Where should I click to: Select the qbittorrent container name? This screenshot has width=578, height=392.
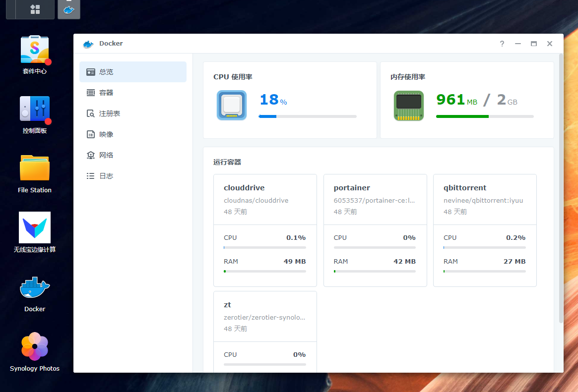click(x=465, y=188)
